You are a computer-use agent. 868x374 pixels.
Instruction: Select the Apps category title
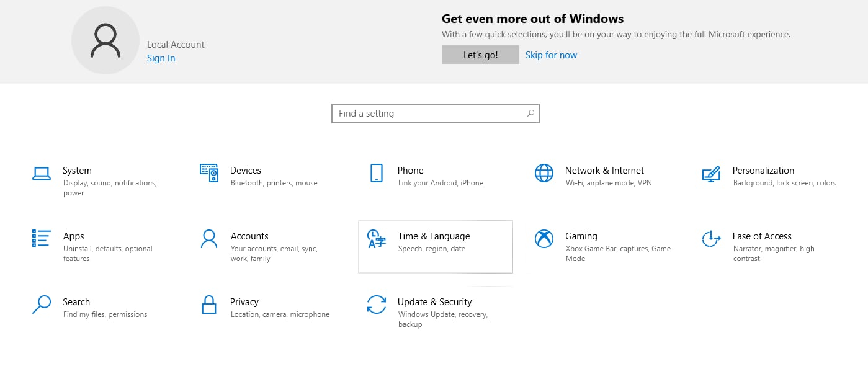[74, 236]
